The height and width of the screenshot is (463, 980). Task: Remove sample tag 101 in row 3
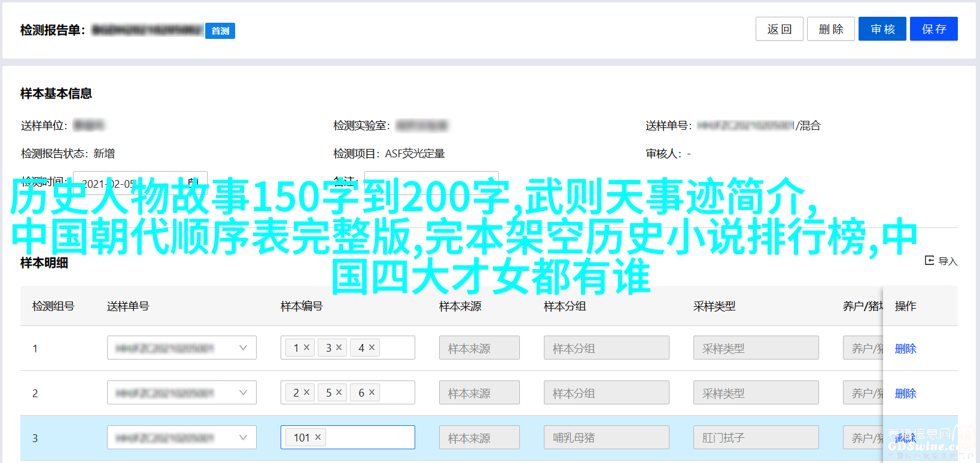click(x=318, y=437)
